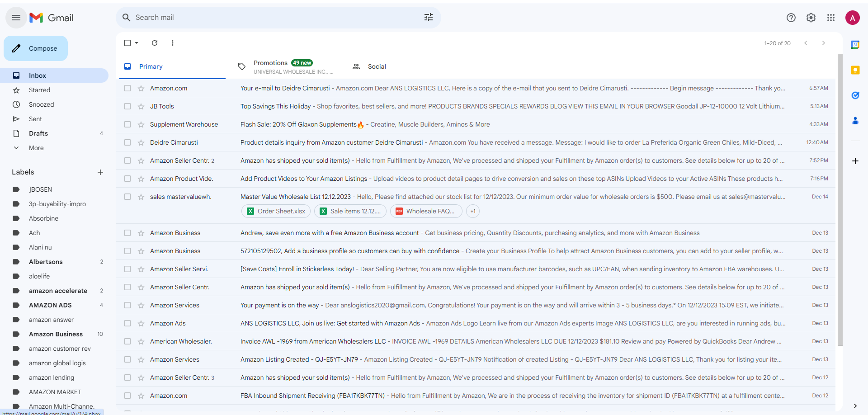
Task: Expand the +1 additional attachments chip
Action: click(473, 211)
